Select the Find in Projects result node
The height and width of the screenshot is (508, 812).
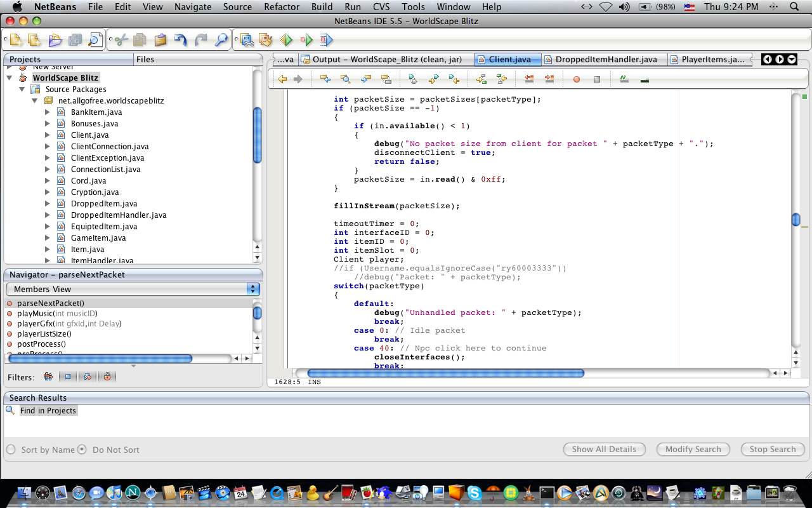pos(48,410)
